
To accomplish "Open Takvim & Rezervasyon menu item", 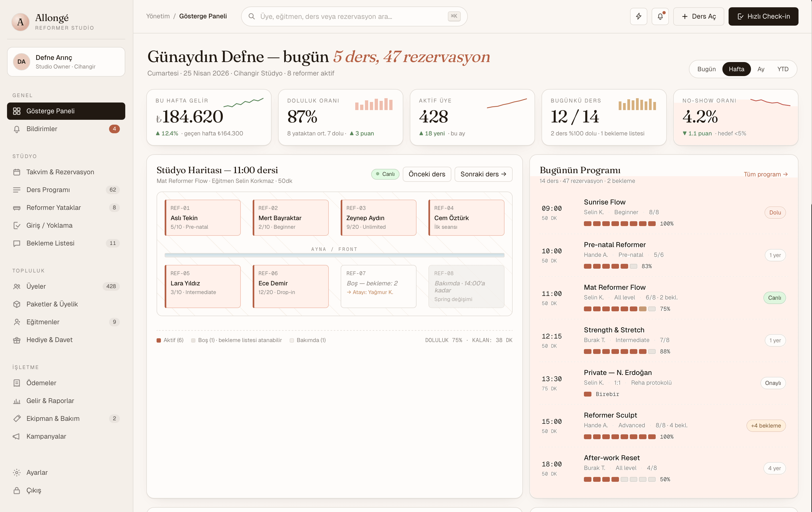I will pyautogui.click(x=60, y=172).
